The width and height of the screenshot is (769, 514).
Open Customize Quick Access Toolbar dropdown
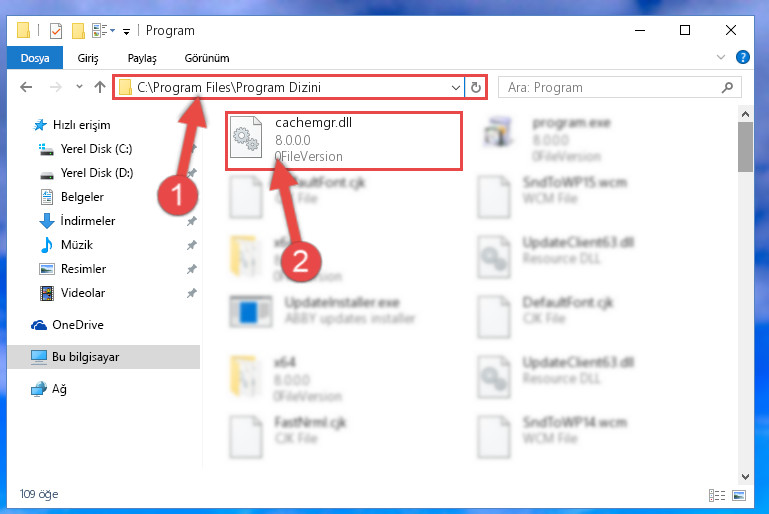coord(127,32)
